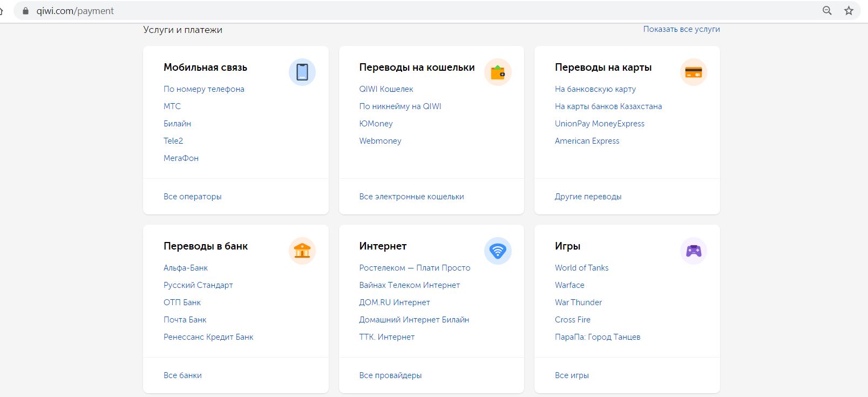Open ТТК. Интернет payment
This screenshot has width=868, height=397.
(387, 337)
